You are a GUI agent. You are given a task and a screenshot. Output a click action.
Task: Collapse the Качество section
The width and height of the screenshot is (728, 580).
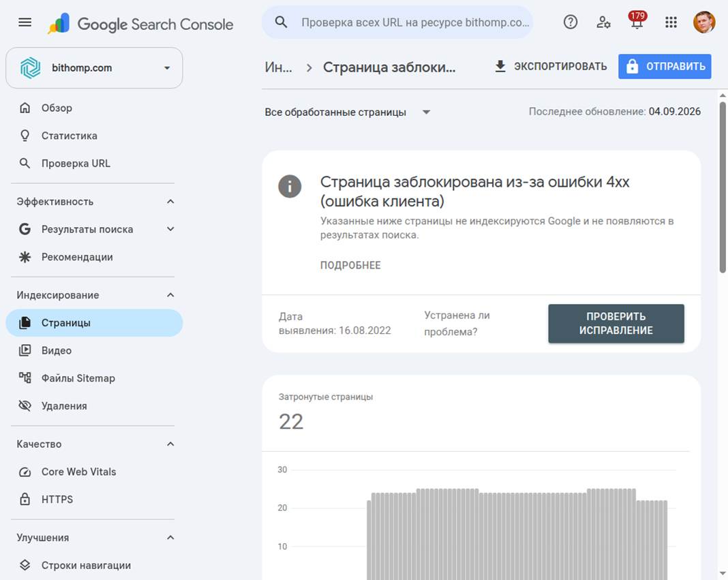170,444
